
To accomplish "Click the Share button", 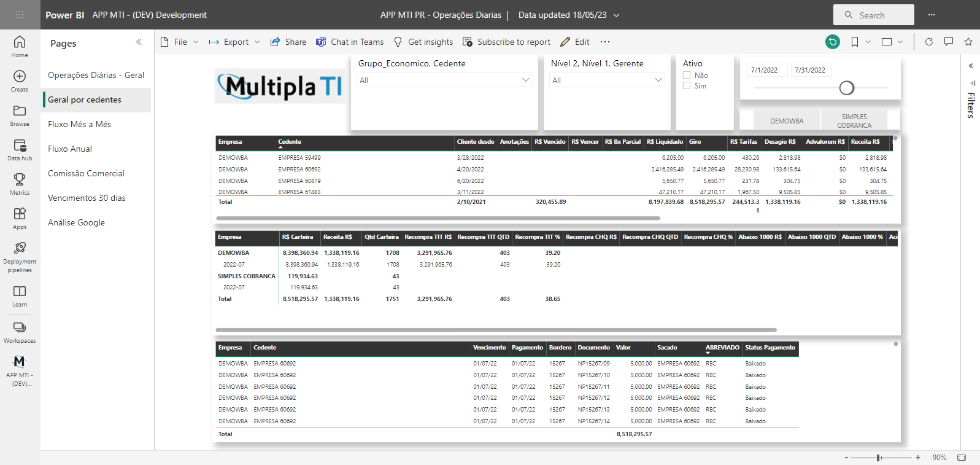I will click(x=288, y=42).
